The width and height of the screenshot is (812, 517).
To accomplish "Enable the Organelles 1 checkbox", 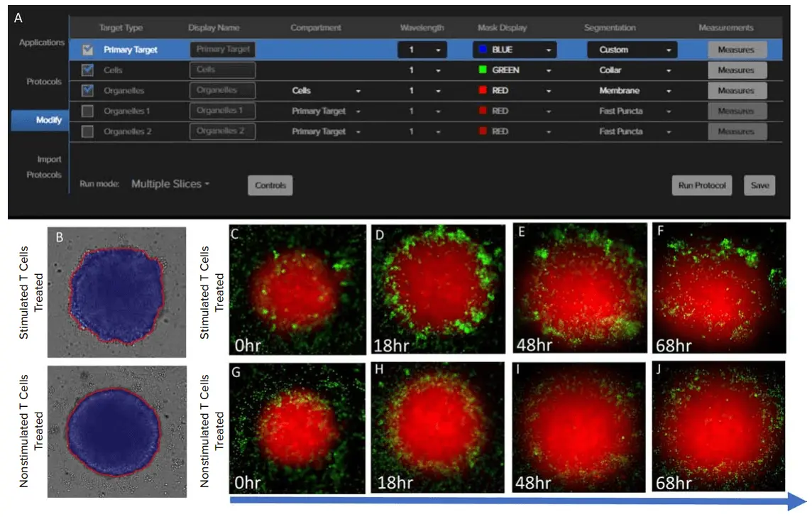I will 87,111.
